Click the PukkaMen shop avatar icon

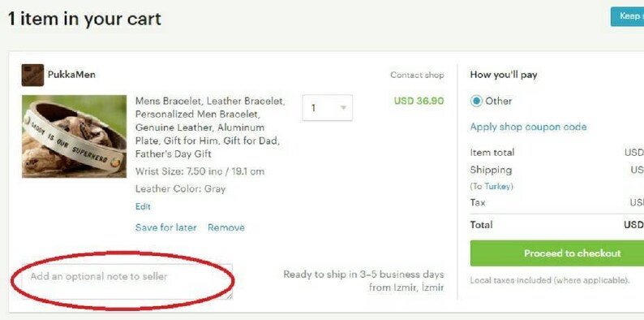(x=32, y=75)
